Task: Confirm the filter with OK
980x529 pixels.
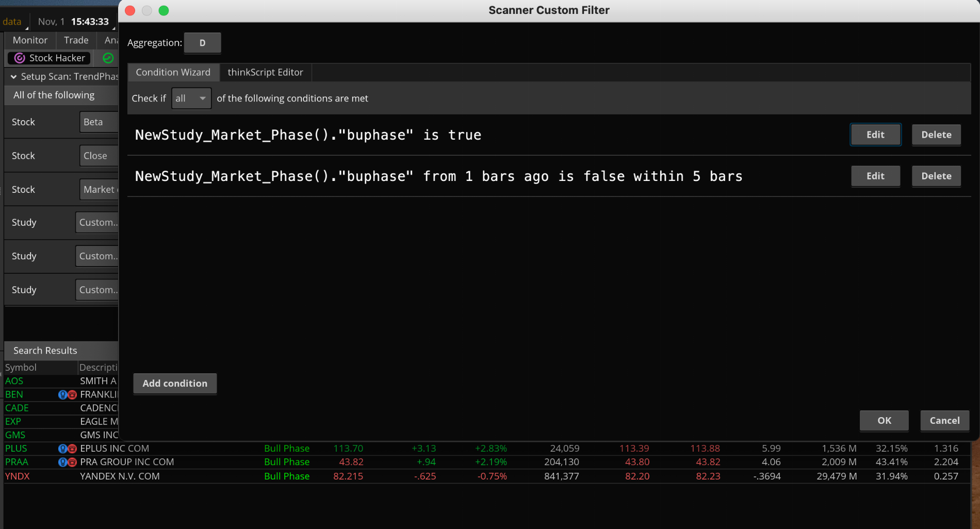Action: point(884,420)
